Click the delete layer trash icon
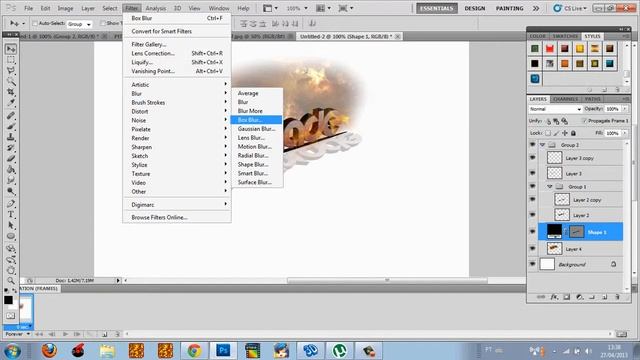 point(617,297)
